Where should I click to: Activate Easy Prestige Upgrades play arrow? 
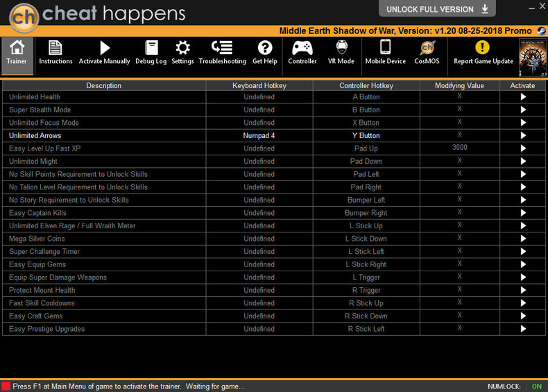(x=523, y=329)
